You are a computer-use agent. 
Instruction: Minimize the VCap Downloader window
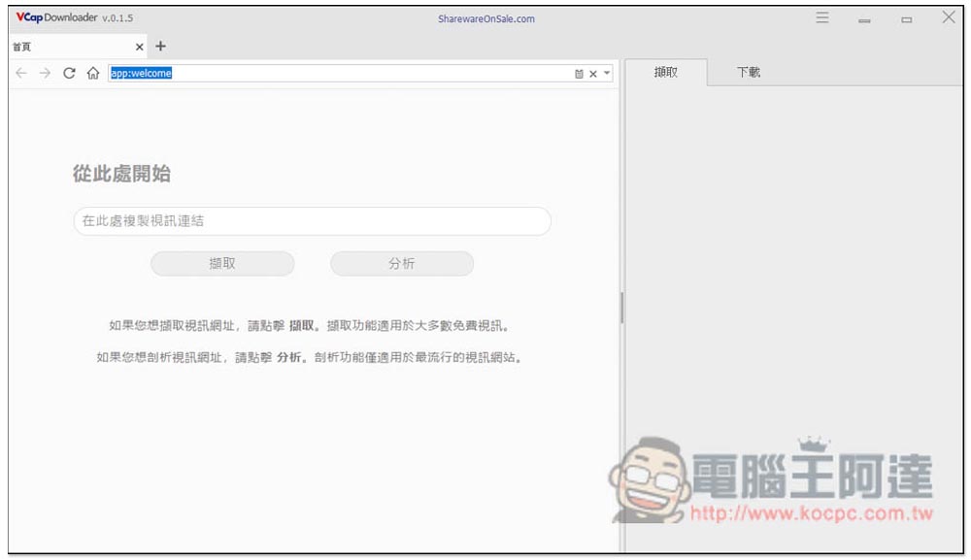click(864, 19)
